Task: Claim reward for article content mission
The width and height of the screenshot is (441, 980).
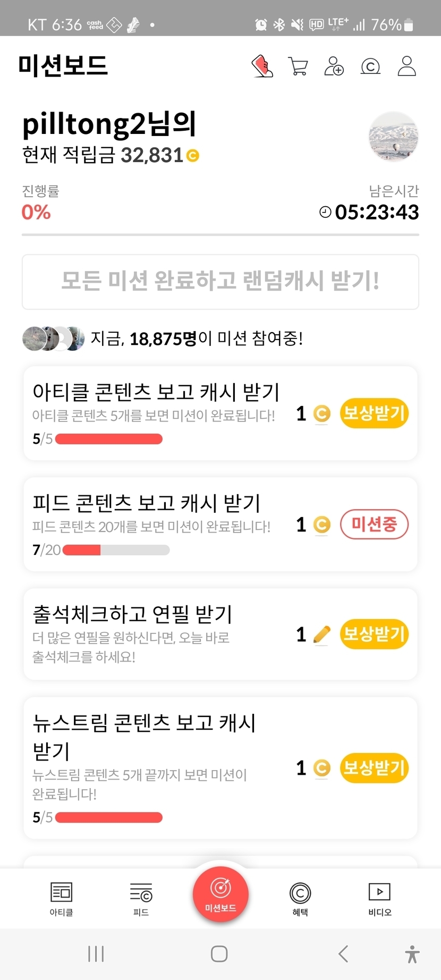Action: tap(374, 413)
